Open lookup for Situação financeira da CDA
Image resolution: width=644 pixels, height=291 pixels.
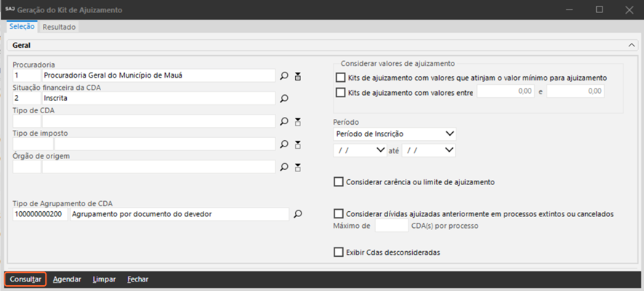tap(285, 98)
